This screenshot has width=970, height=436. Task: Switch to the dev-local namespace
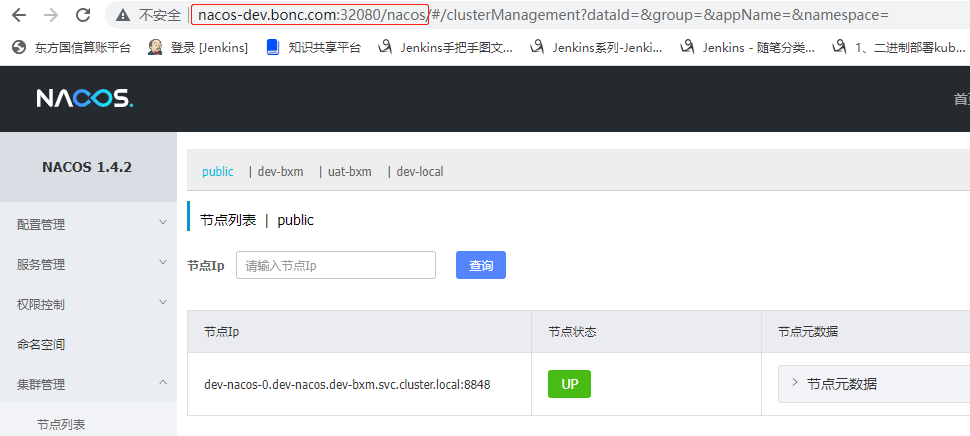(x=419, y=171)
